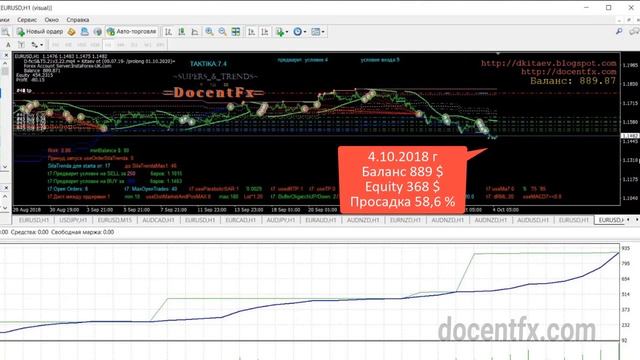Open the Справка menu
640x360 pixels.
78,20
